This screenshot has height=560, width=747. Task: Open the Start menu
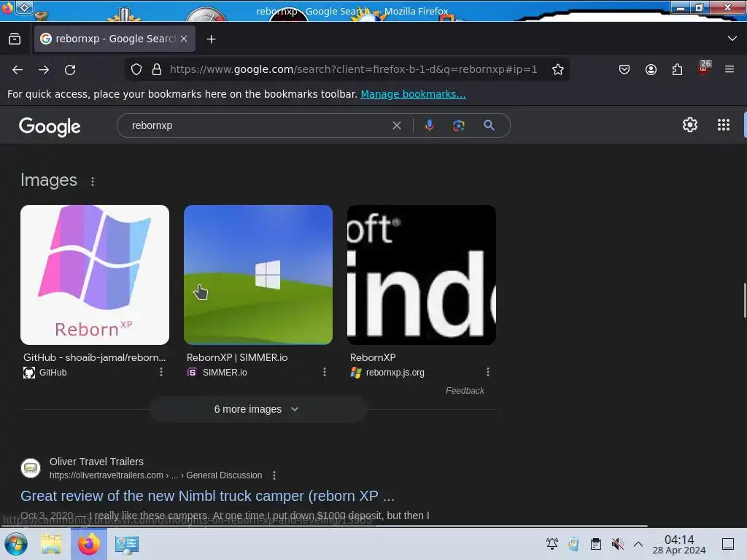point(16,544)
